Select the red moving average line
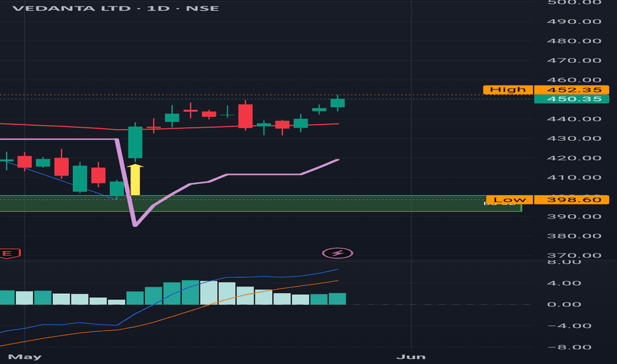617x364 pixels. [x=169, y=127]
